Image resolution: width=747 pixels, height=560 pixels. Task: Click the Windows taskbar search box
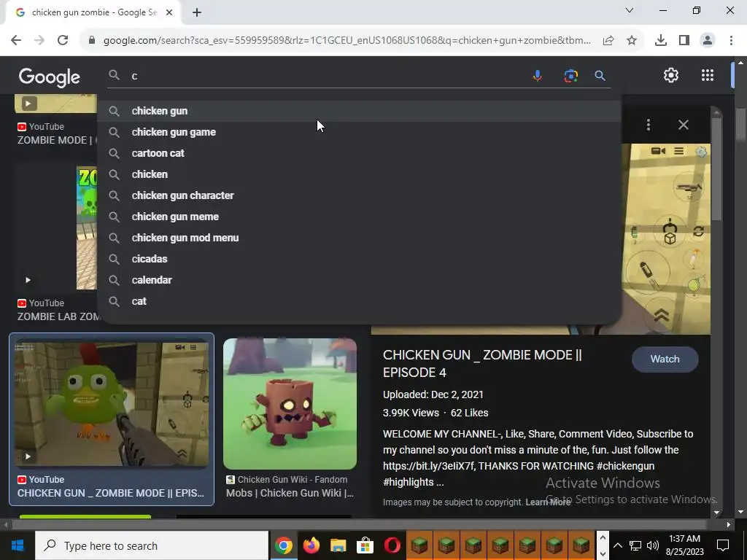point(152,545)
